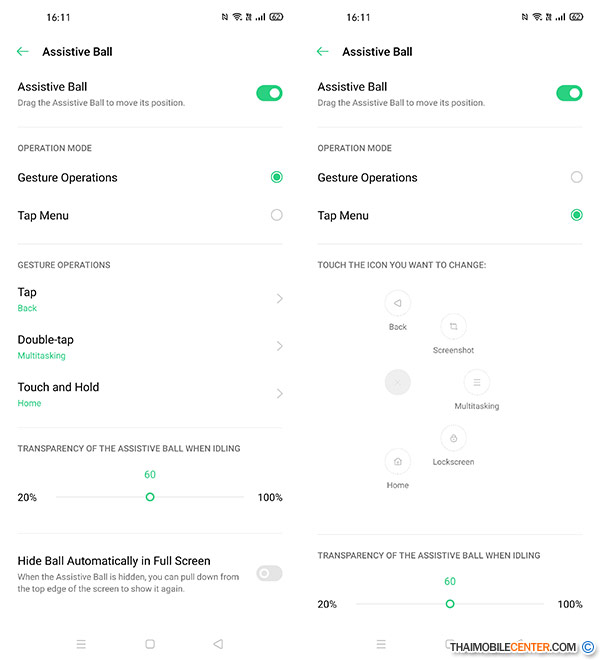Click the gray center close ball icon
This screenshot has height=660, width=600.
tap(397, 382)
